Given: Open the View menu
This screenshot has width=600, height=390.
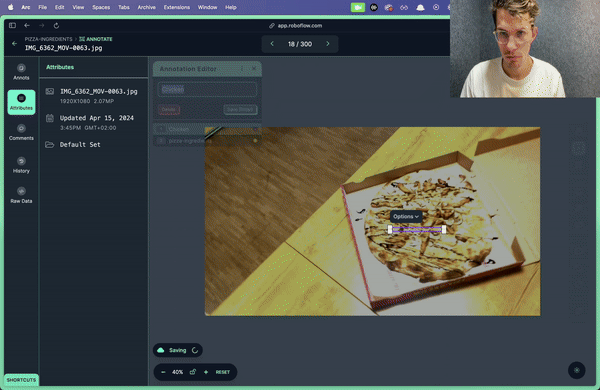Looking at the screenshot, I should (78, 7).
